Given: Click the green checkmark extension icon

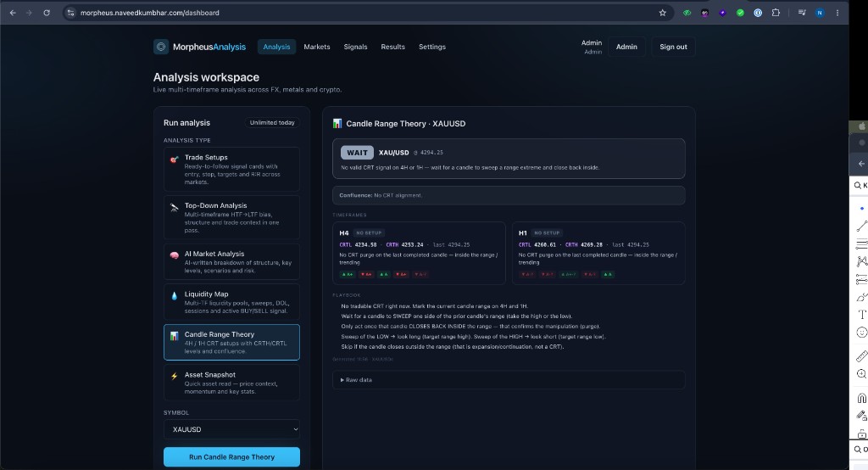Looking at the screenshot, I should (740, 13).
